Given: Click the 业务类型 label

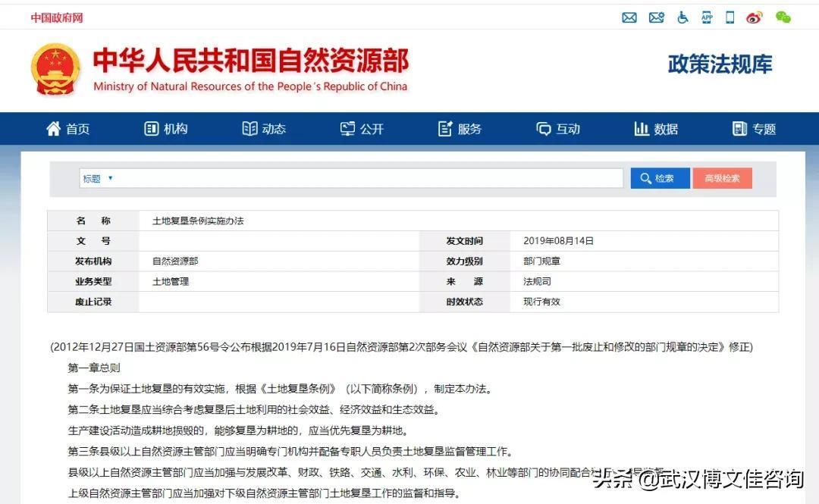Looking at the screenshot, I should [x=93, y=281].
